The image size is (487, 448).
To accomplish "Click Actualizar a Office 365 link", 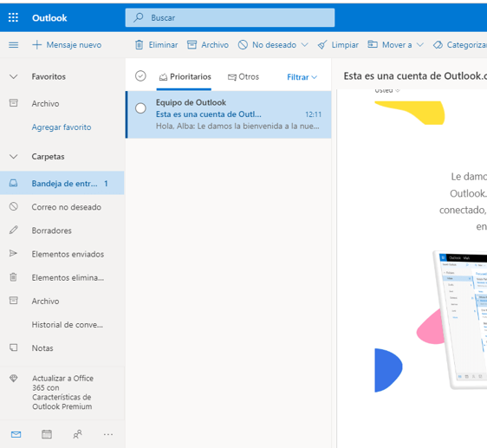I will pyautogui.click(x=62, y=393).
